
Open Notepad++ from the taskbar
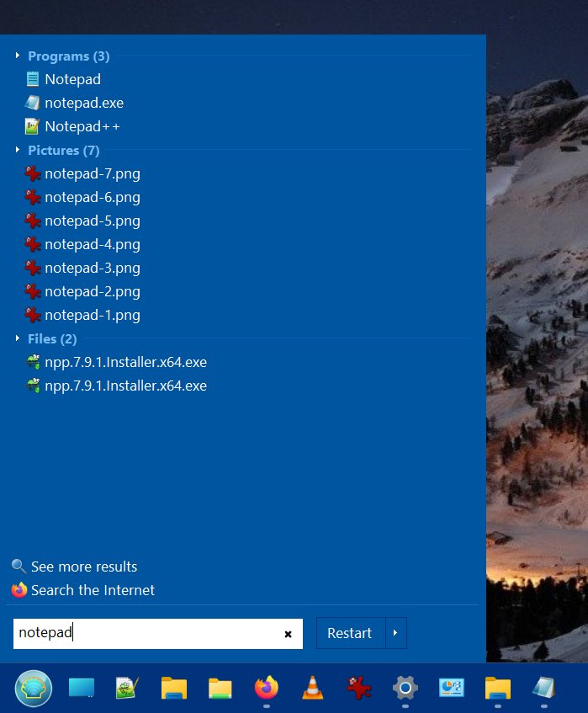click(127, 688)
